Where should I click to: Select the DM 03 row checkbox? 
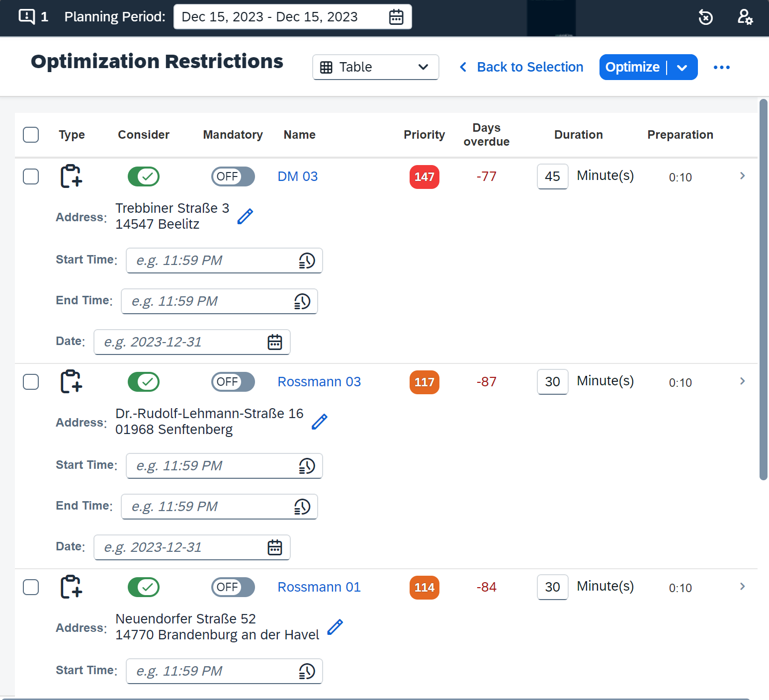point(31,176)
